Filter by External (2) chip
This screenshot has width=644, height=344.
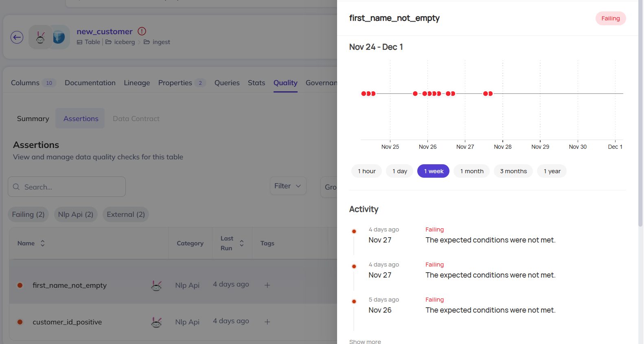126,214
